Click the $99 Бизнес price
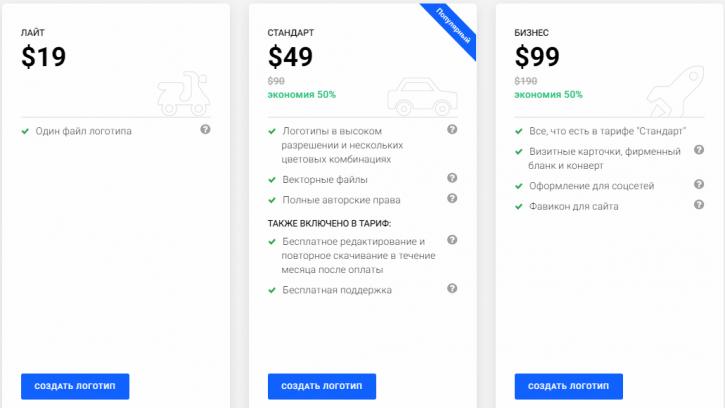Viewport: 725px width, 408px height. pyautogui.click(x=537, y=57)
